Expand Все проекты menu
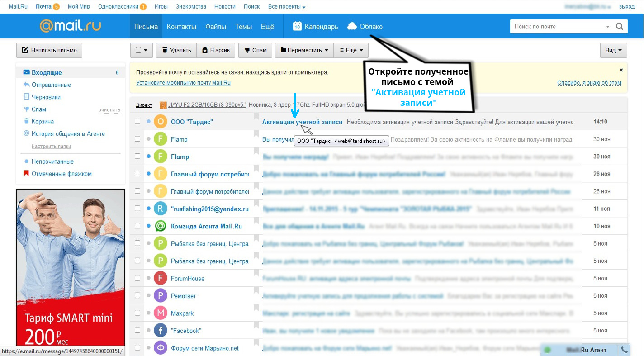This screenshot has width=644, height=356. pyautogui.click(x=287, y=7)
